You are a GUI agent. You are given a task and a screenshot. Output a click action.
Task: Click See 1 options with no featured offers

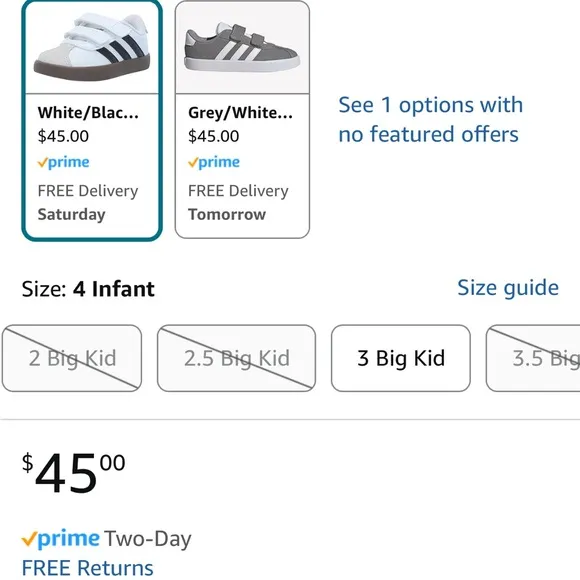click(x=431, y=119)
